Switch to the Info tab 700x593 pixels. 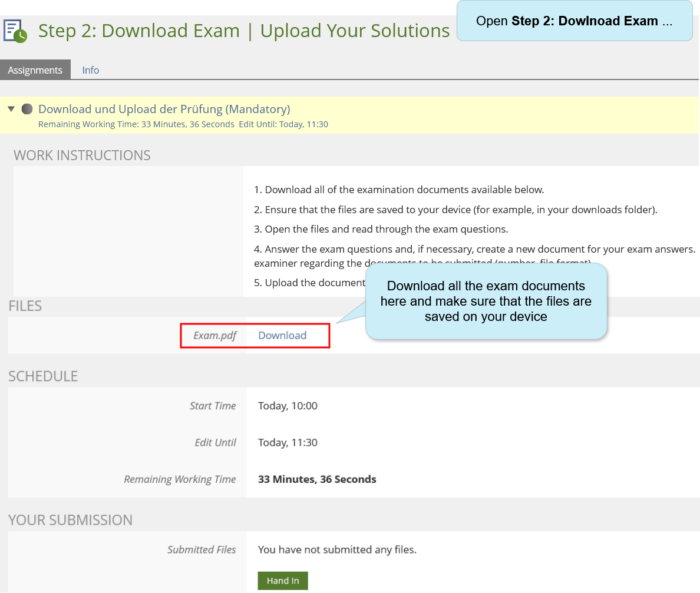pyautogui.click(x=90, y=70)
